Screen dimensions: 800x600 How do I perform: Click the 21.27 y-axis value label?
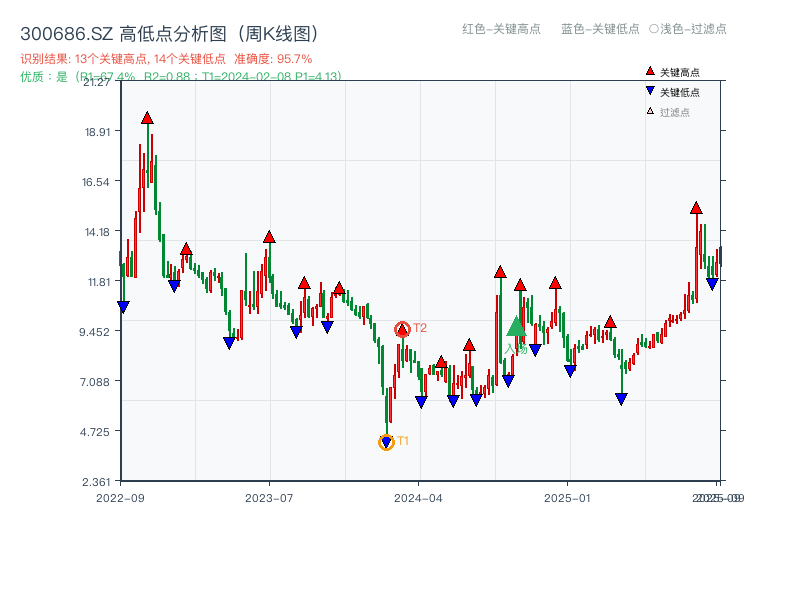98,84
